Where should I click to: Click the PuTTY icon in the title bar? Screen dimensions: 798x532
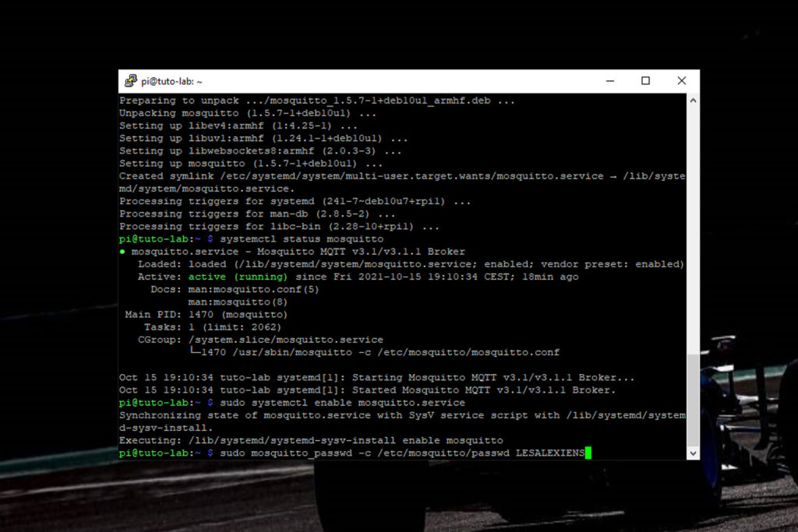click(x=131, y=80)
